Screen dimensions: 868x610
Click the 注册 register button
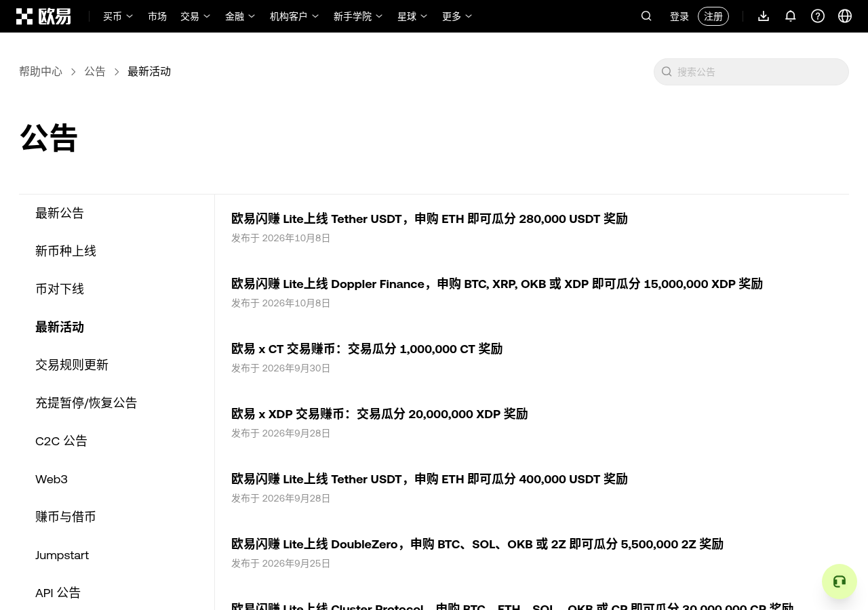click(713, 16)
